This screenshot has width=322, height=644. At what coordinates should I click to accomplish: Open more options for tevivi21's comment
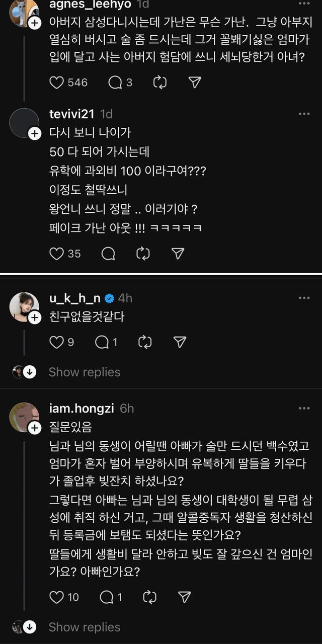(304, 114)
